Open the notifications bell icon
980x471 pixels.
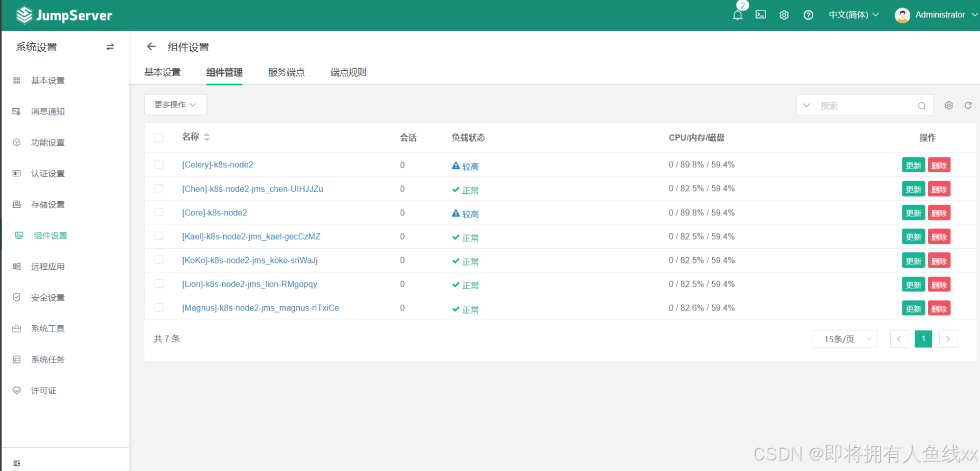click(738, 15)
